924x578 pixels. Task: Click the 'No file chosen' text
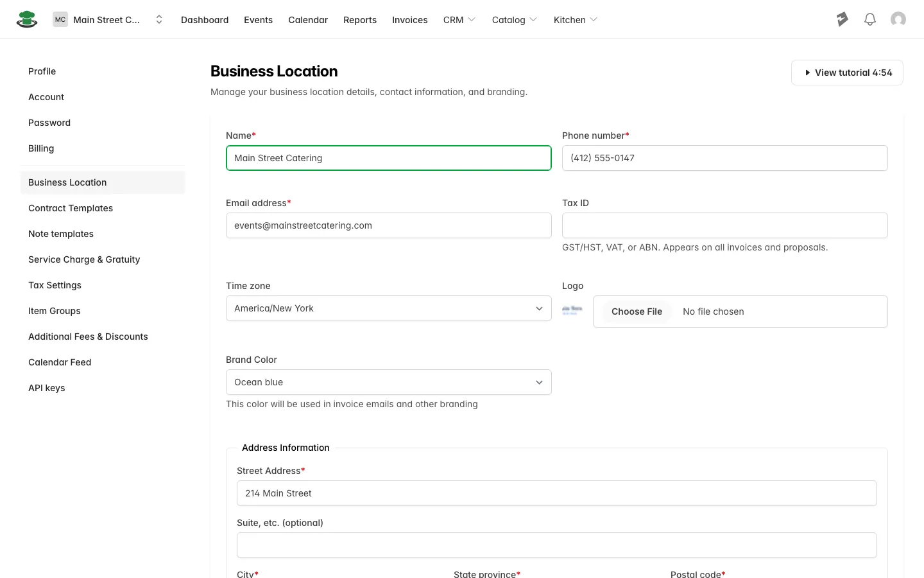[x=714, y=311]
